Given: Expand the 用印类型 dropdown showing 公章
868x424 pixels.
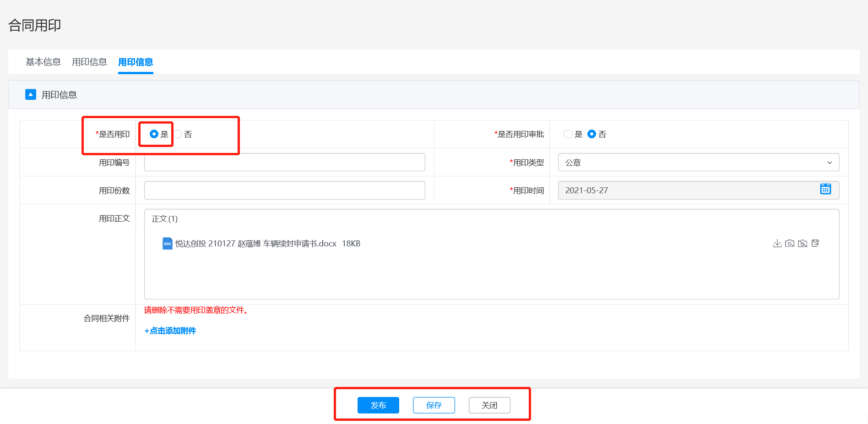Looking at the screenshot, I should click(698, 163).
